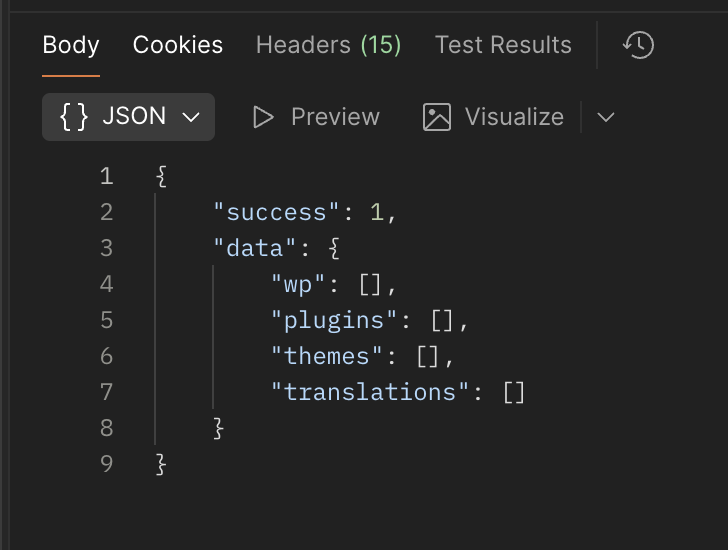Click the closing brace on line 8
Image resolution: width=728 pixels, height=550 pixels.
coord(219,428)
